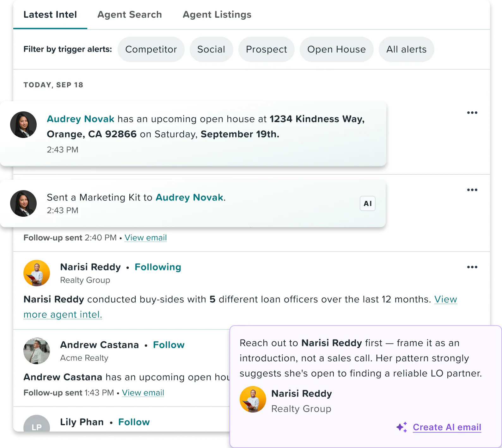Open more options for the Marketing Kit entry
This screenshot has height=448, width=502.
pyautogui.click(x=472, y=190)
